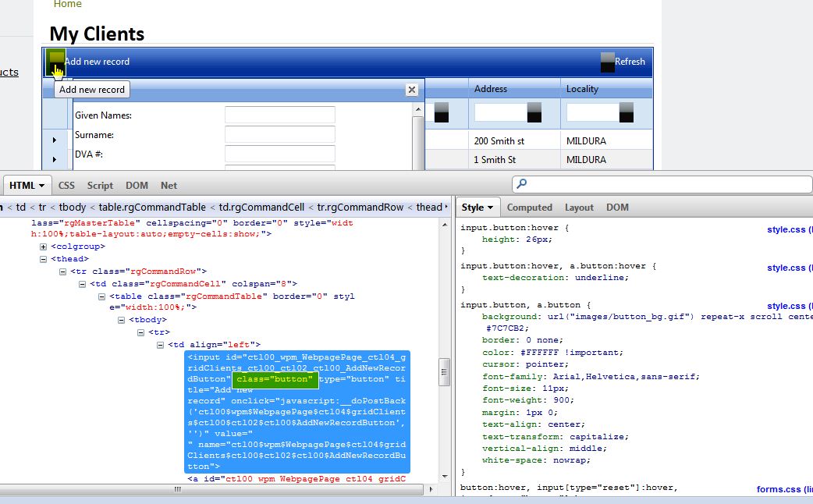Click the Address column filter icon
The height and width of the screenshot is (504, 813).
point(534,112)
